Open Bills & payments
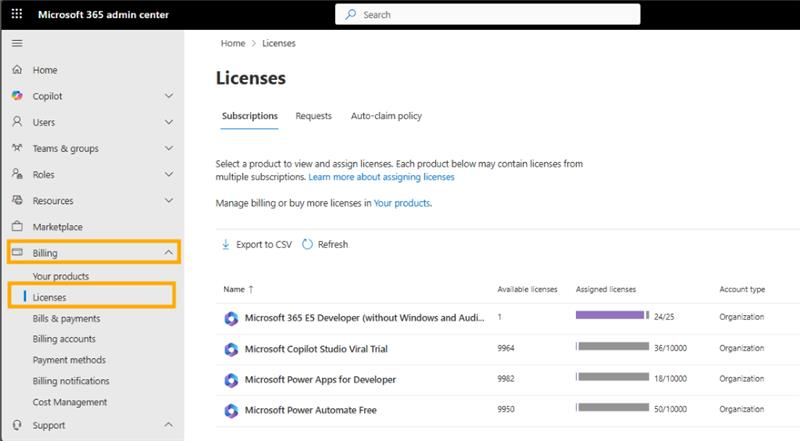Image resolution: width=800 pixels, height=441 pixels. (x=66, y=318)
